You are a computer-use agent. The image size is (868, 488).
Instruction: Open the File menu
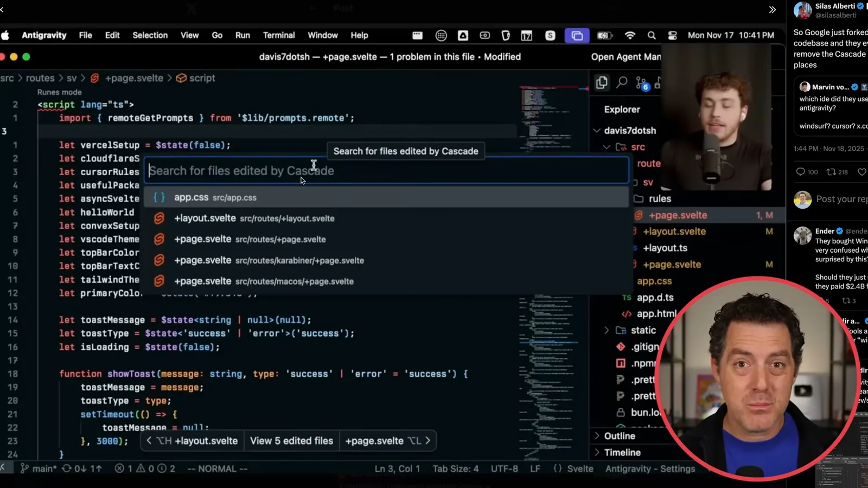tap(85, 35)
